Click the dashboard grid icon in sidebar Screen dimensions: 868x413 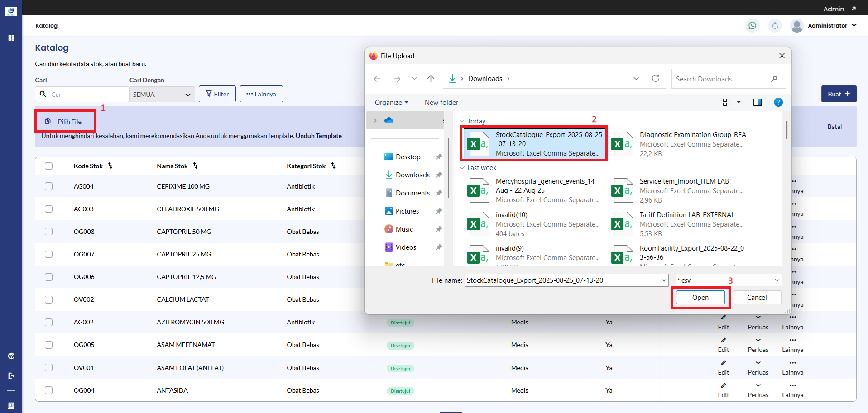click(x=11, y=38)
